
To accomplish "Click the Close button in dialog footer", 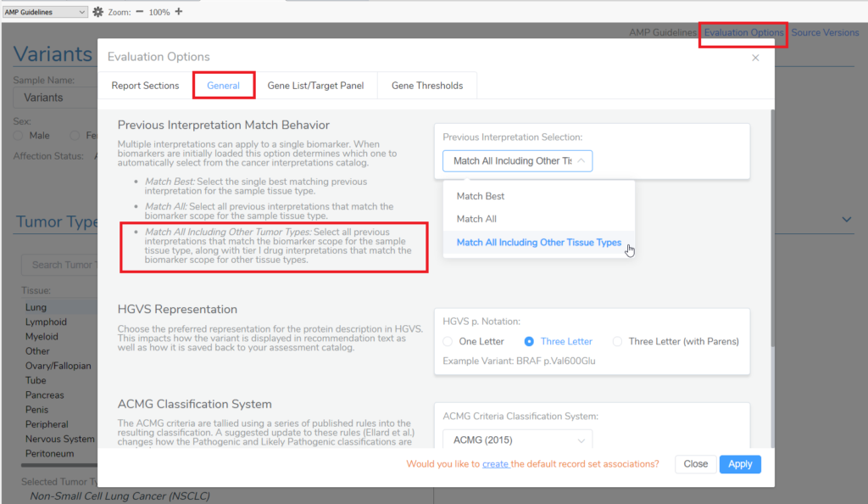I will click(695, 464).
